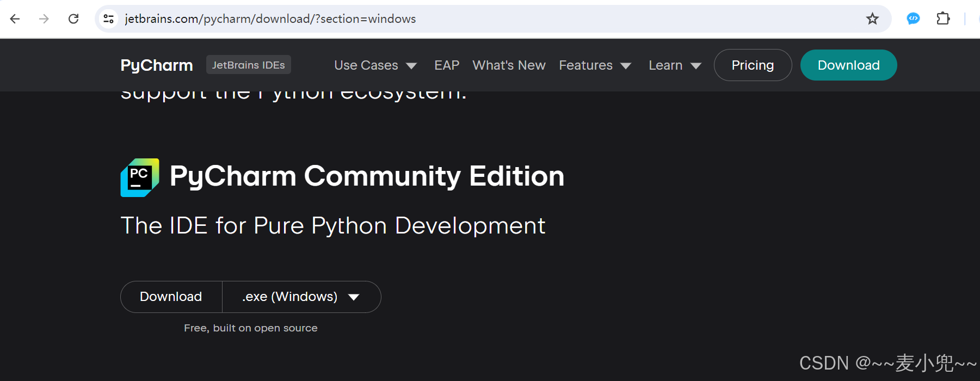
Task: Open the Extensions puzzle icon
Action: (x=943, y=19)
